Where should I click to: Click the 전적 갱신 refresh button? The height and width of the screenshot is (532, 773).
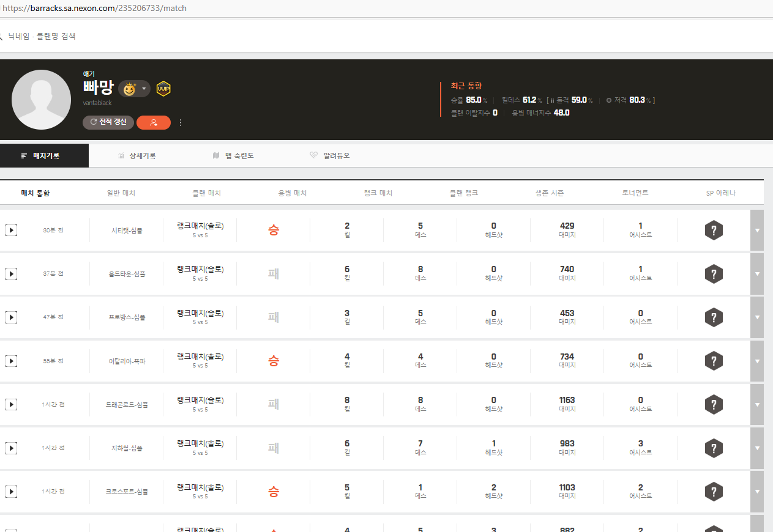click(x=108, y=122)
